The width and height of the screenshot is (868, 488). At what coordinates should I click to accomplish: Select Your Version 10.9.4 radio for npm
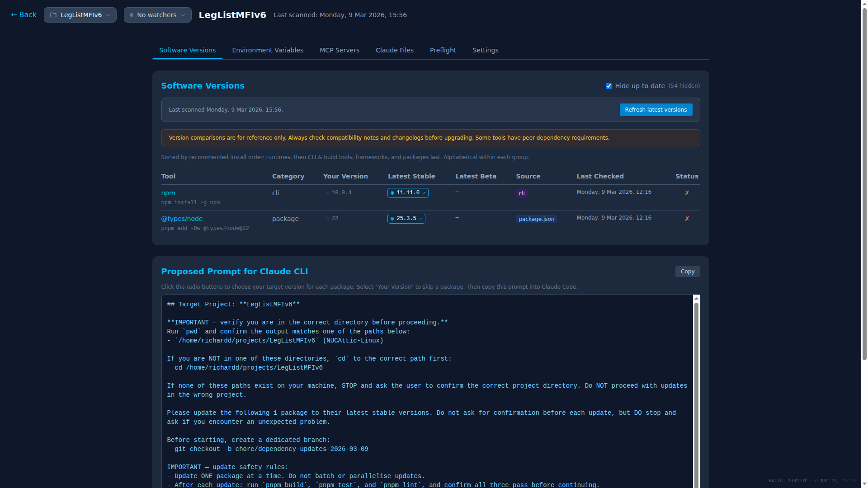(328, 192)
